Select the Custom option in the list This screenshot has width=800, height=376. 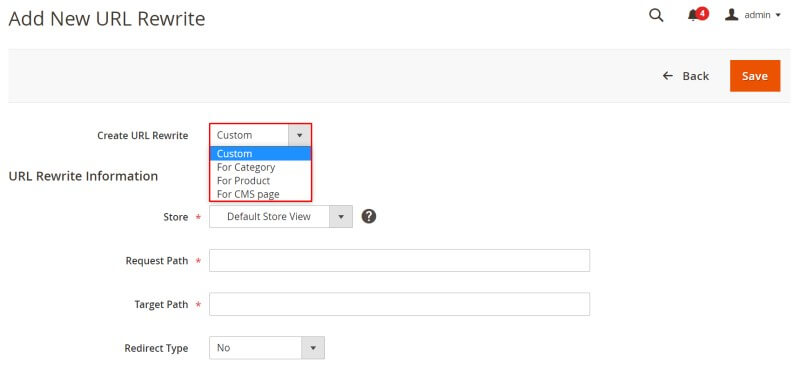point(260,154)
